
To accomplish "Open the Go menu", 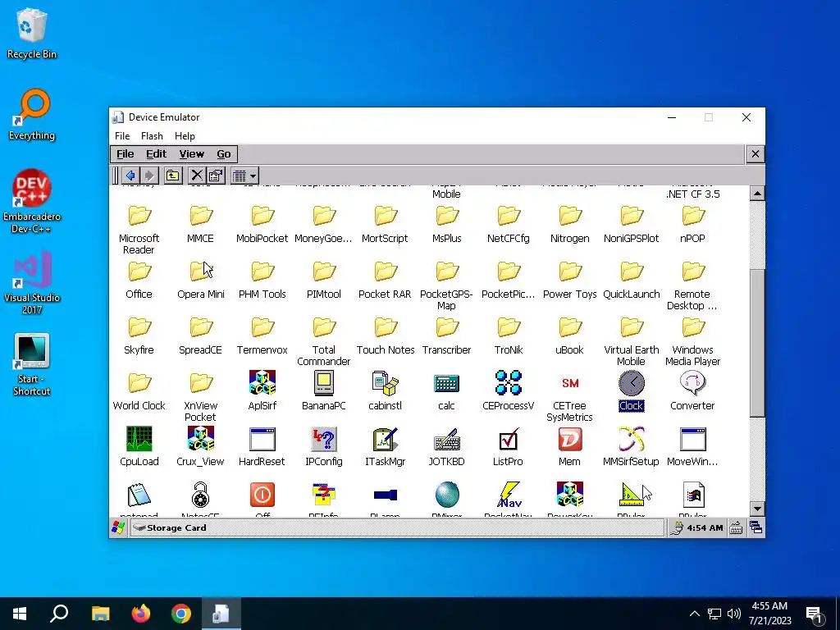I will 224,153.
